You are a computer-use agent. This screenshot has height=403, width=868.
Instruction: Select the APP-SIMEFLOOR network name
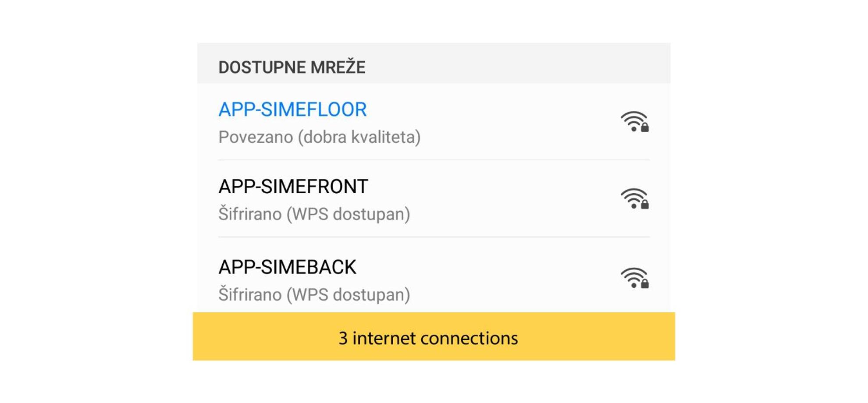[x=292, y=110]
